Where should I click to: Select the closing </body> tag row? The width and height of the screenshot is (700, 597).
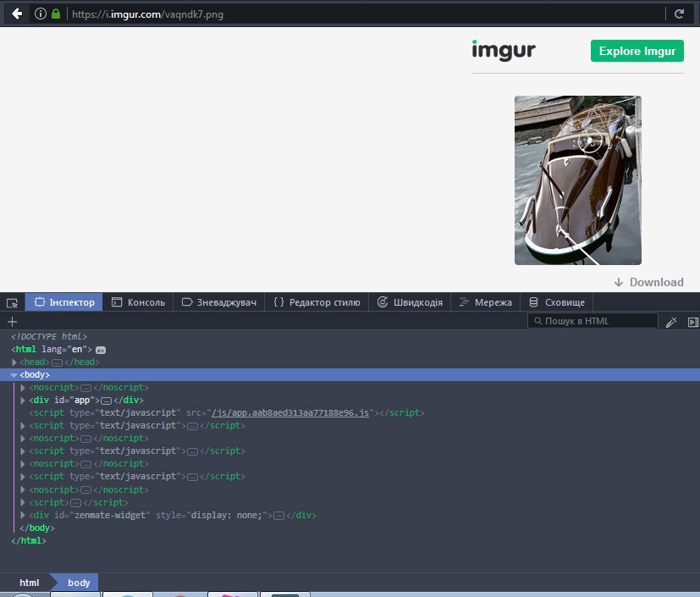pyautogui.click(x=350, y=528)
